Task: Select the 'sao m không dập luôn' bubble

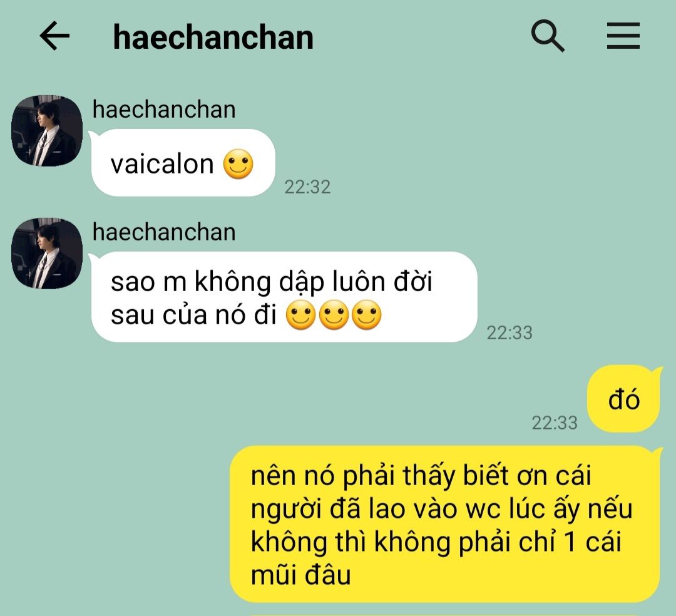Action: [285, 297]
